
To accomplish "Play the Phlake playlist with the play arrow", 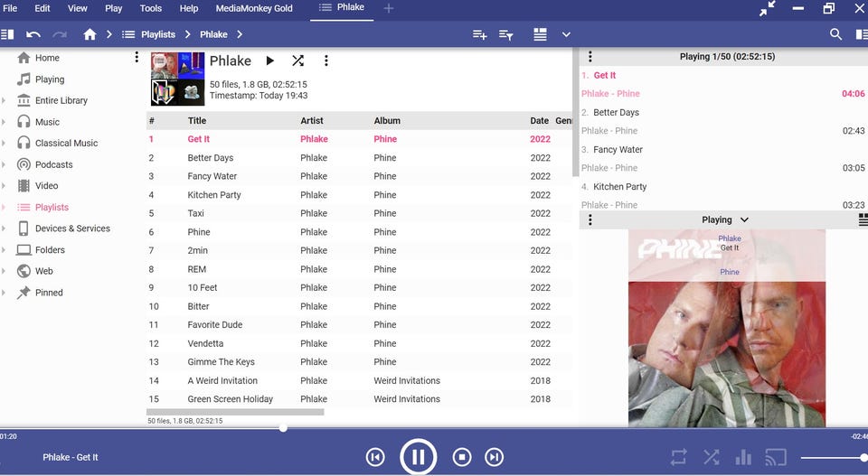I will coord(269,61).
